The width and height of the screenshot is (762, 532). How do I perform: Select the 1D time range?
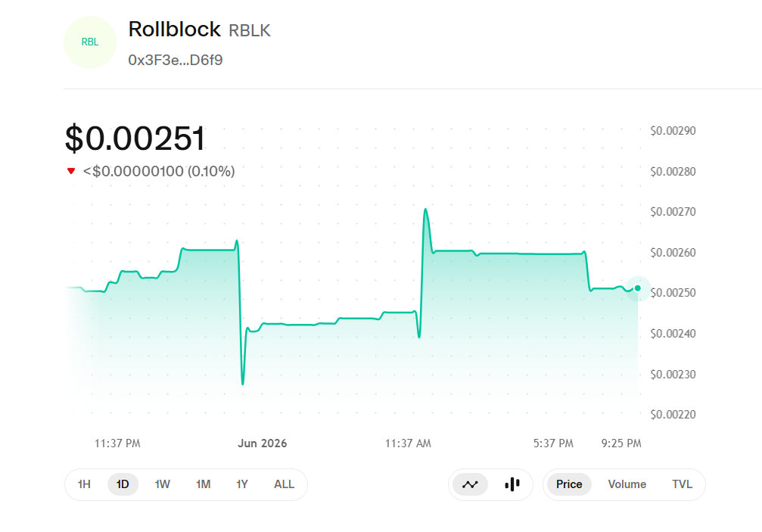pos(123,484)
